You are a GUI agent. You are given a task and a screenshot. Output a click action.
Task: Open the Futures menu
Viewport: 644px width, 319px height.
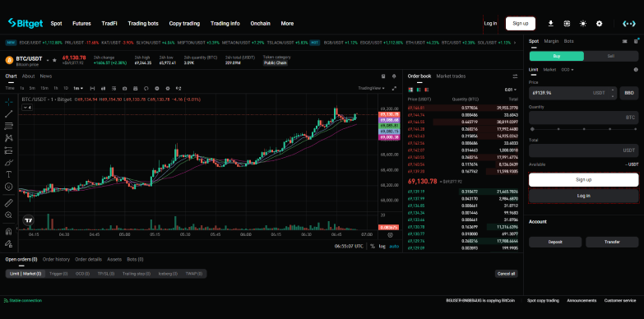[x=81, y=23]
